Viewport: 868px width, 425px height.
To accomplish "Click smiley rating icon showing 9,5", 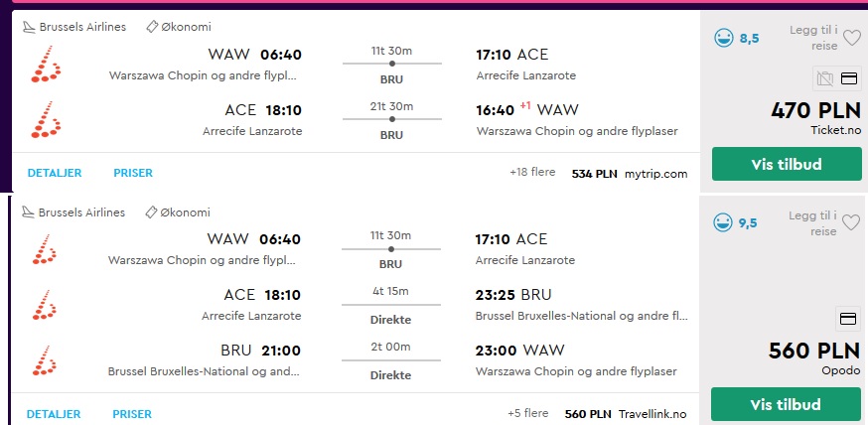I will coord(722,223).
